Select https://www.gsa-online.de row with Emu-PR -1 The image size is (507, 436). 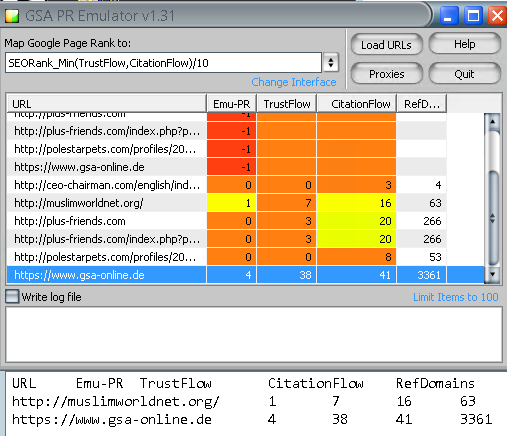(x=227, y=167)
